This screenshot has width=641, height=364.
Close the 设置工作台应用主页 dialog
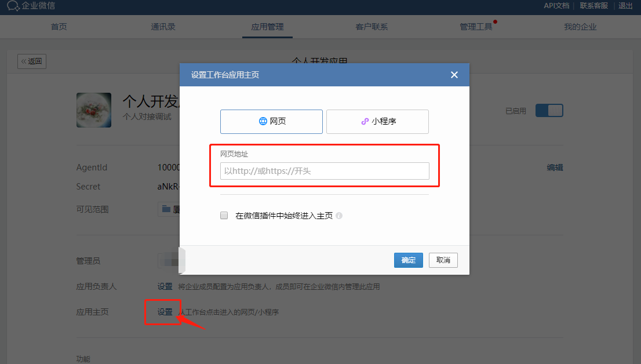coord(454,75)
